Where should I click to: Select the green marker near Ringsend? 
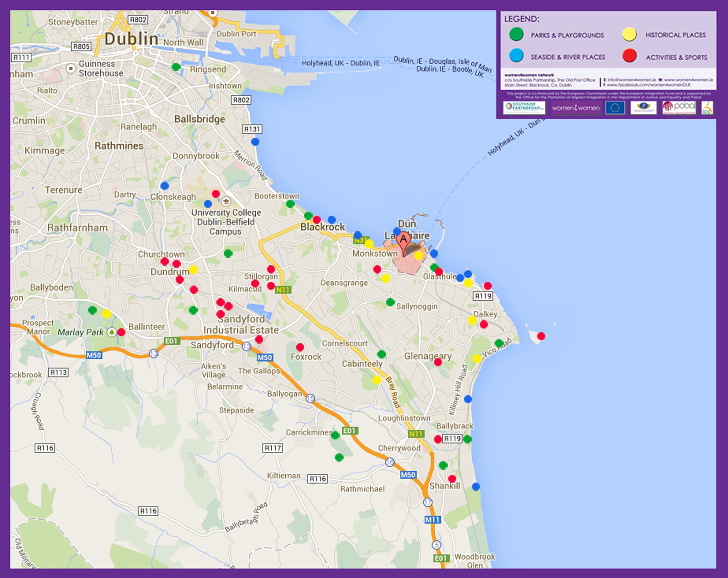pyautogui.click(x=176, y=67)
